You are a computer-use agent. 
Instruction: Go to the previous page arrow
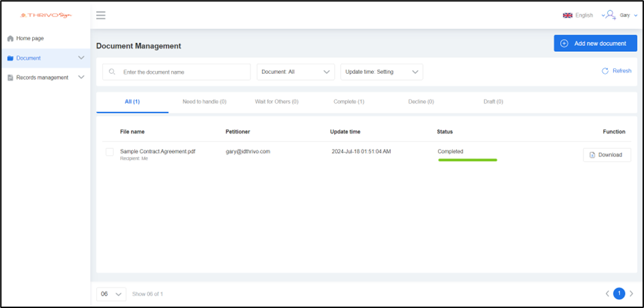pos(607,294)
